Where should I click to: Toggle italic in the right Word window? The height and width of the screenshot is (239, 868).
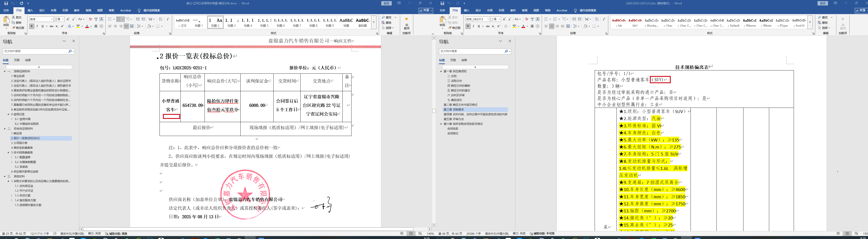pos(474,26)
